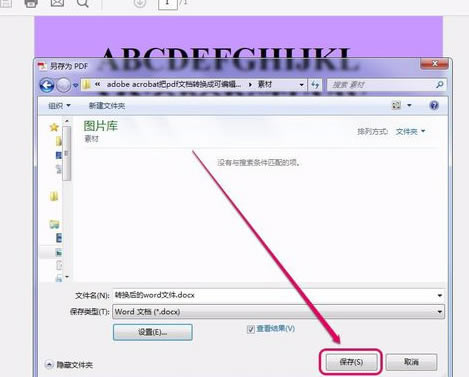Click the Print icon in Acrobat toolbar
The width and height of the screenshot is (469, 377).
tap(31, 3)
